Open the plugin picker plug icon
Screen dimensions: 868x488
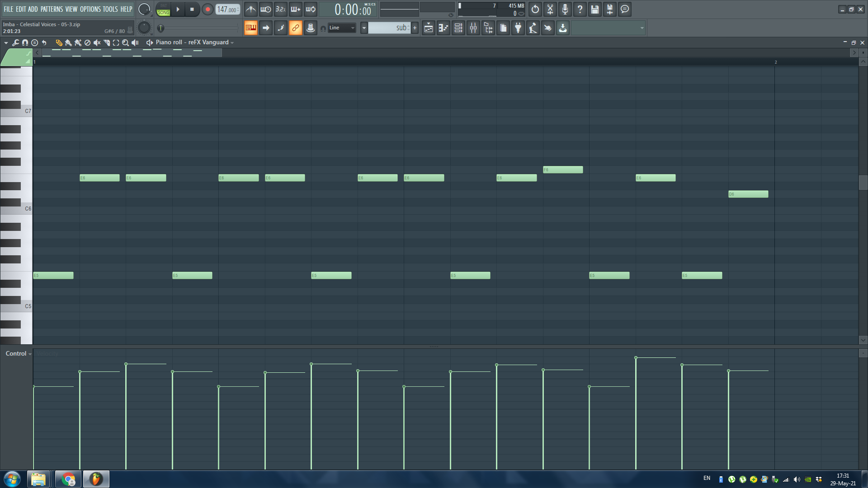[518, 28]
